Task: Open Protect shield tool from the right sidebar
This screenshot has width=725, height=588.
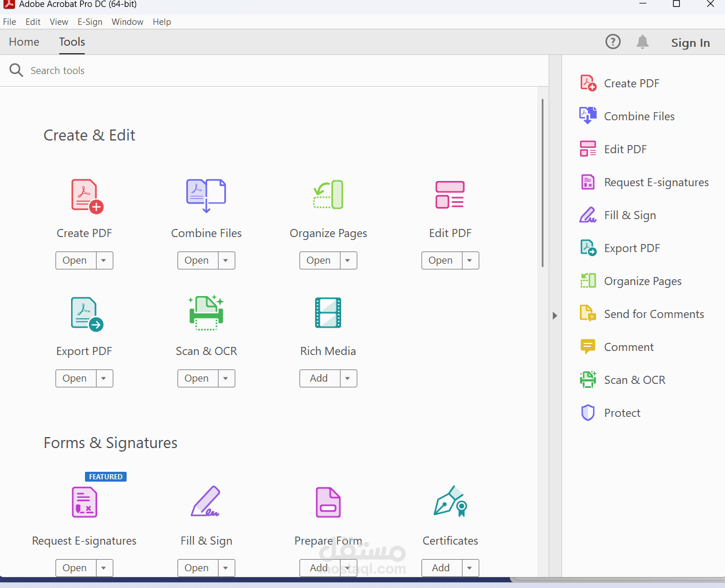Action: click(x=610, y=413)
